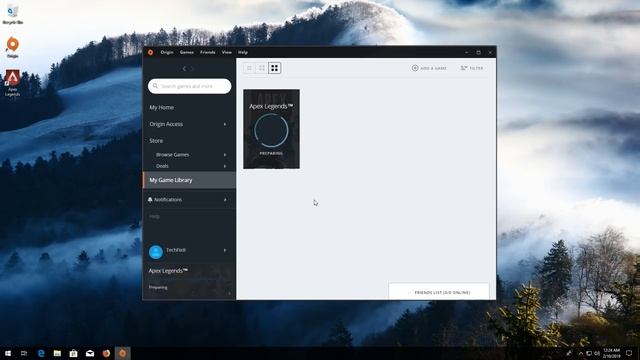Open the Friends List bar

click(x=439, y=292)
